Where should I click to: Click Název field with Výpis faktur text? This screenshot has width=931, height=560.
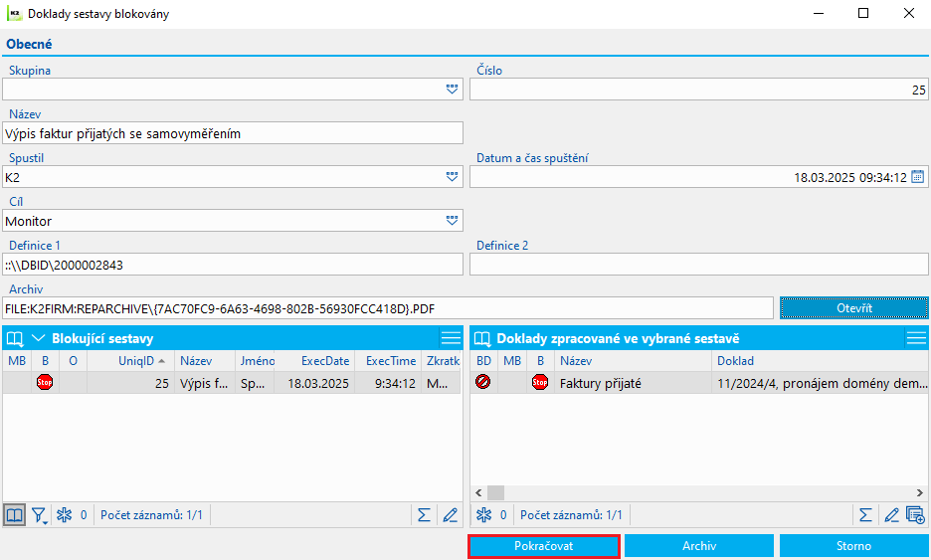pyautogui.click(x=233, y=133)
